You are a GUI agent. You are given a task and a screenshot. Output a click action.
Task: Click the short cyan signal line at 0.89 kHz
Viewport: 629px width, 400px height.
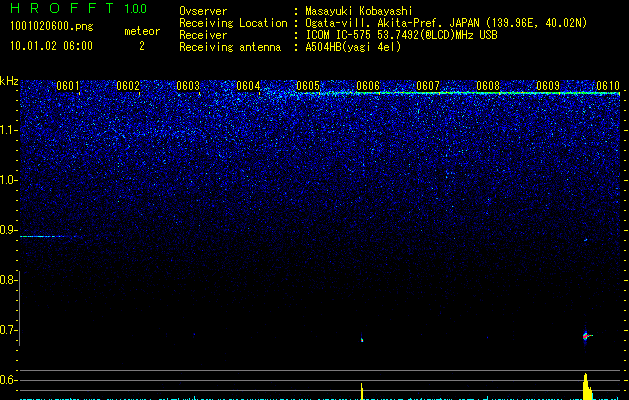[x=48, y=236]
